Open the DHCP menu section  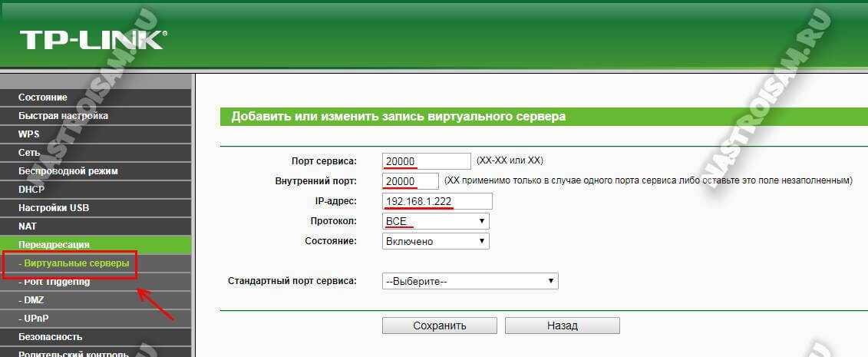pyautogui.click(x=31, y=190)
